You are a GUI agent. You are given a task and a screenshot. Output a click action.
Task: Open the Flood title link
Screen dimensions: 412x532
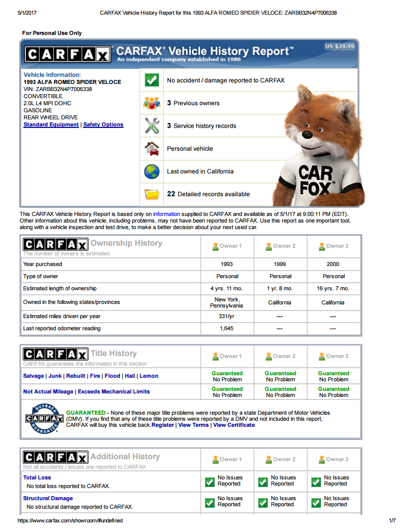click(112, 376)
